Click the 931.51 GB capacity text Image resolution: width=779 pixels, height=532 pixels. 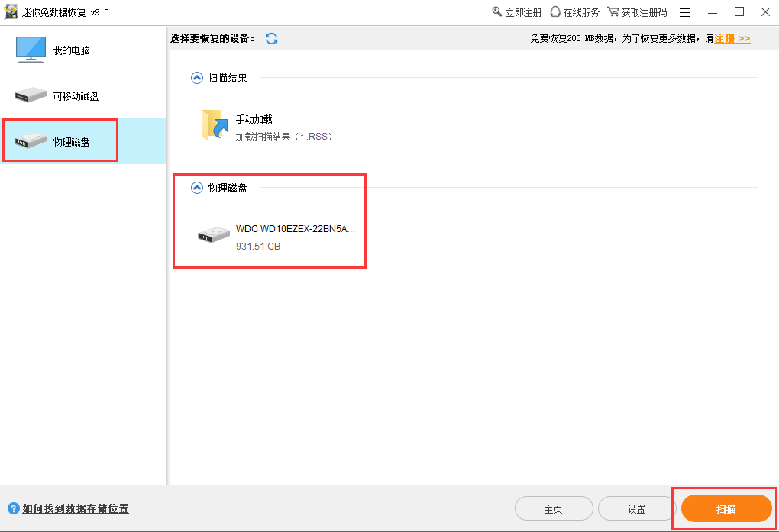pos(258,246)
